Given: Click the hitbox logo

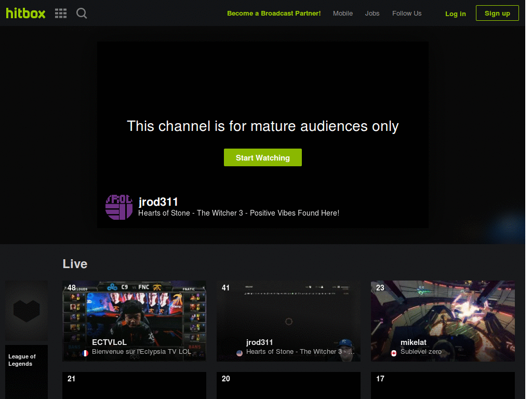Looking at the screenshot, I should (25, 14).
